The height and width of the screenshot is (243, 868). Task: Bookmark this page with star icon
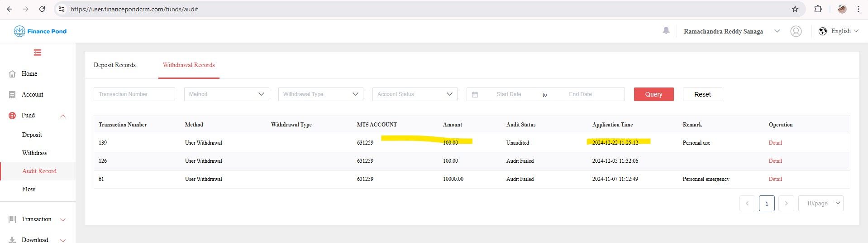tap(795, 9)
